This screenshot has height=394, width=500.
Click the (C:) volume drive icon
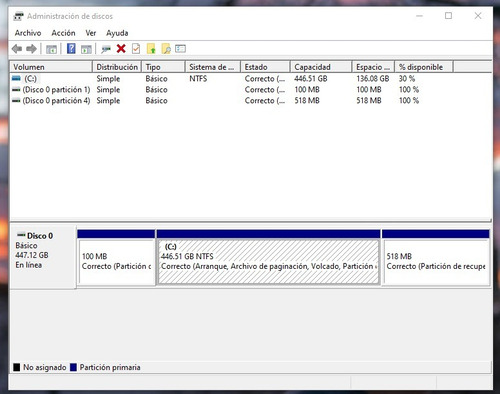(16, 79)
